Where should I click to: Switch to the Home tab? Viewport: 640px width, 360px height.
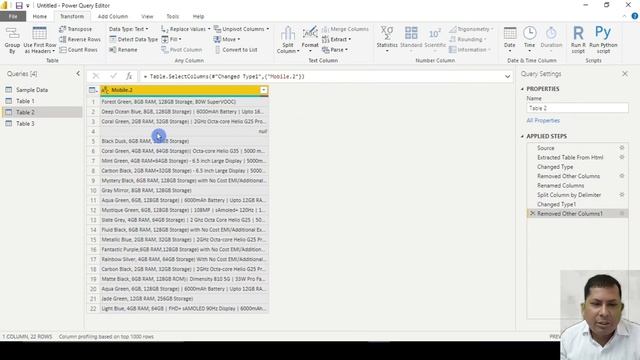(x=40, y=16)
